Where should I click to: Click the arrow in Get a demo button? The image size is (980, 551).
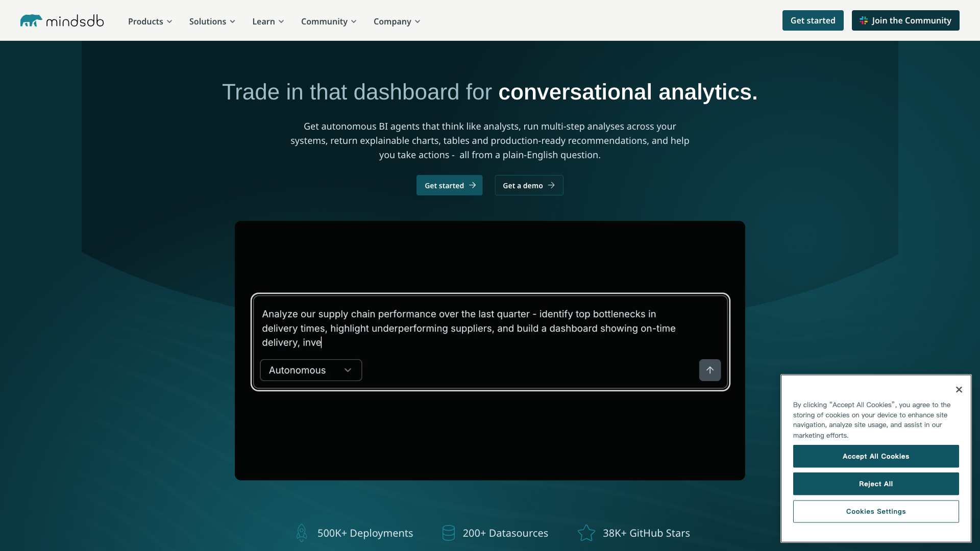pyautogui.click(x=551, y=185)
